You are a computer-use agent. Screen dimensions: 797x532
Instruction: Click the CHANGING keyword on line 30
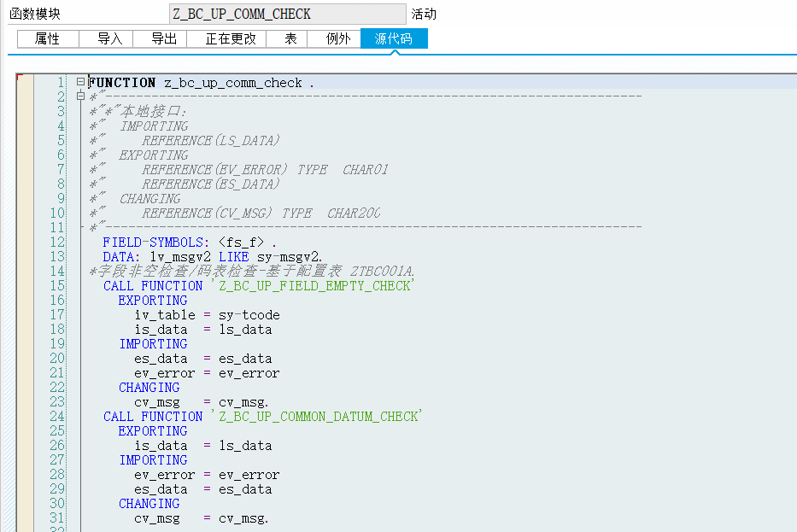[149, 504]
